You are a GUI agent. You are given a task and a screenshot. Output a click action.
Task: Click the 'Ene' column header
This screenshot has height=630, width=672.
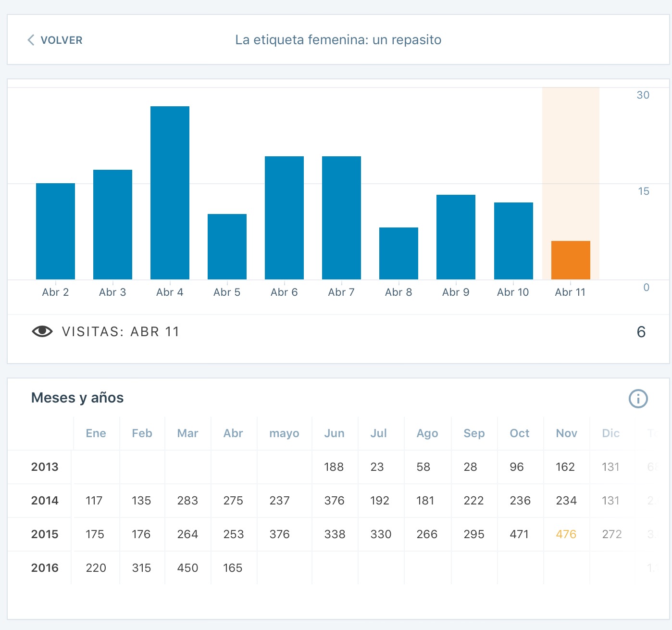click(x=96, y=433)
